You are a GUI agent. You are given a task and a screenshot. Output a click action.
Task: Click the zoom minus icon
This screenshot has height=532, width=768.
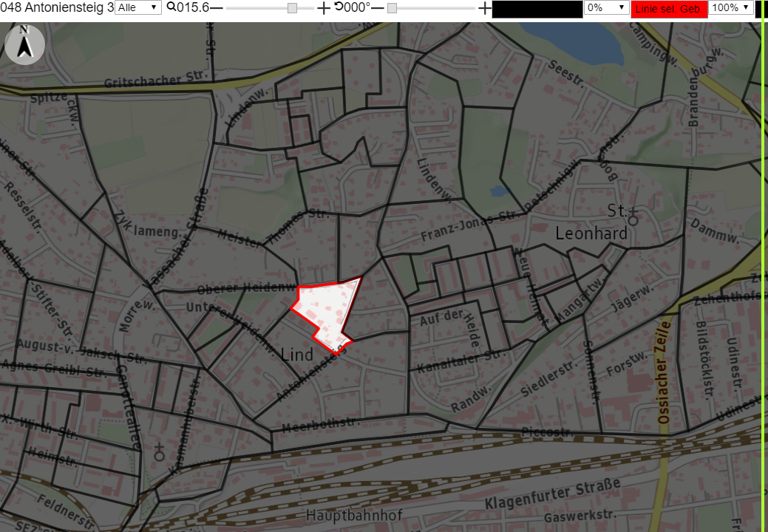[x=217, y=8]
